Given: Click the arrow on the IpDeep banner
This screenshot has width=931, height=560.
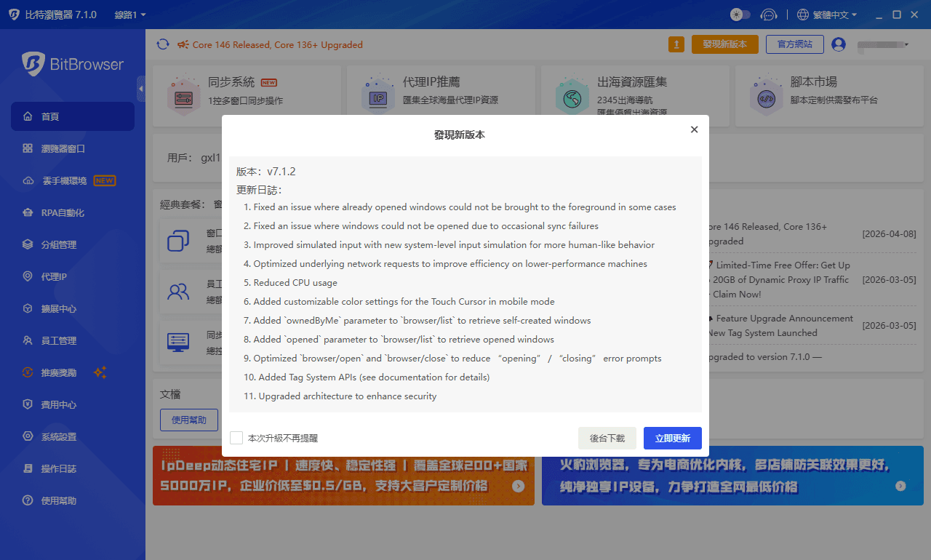Looking at the screenshot, I should pyautogui.click(x=518, y=486).
